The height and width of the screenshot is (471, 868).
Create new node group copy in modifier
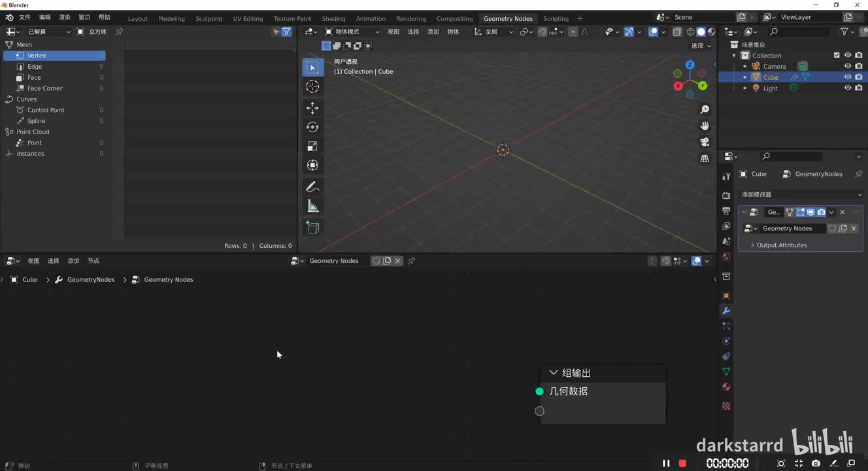[x=843, y=228]
